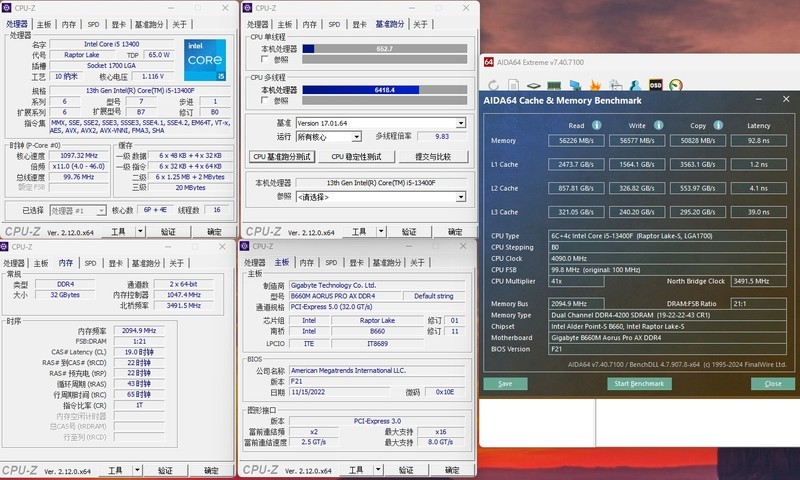Click the DRAM:FSB Ratio value 21:1
800x480 pixels.
tap(759, 304)
